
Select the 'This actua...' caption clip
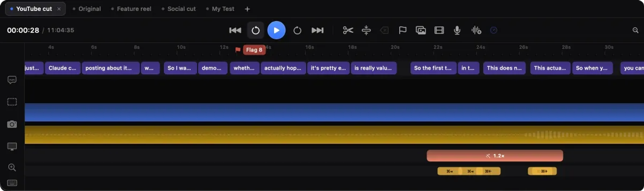tap(550, 68)
